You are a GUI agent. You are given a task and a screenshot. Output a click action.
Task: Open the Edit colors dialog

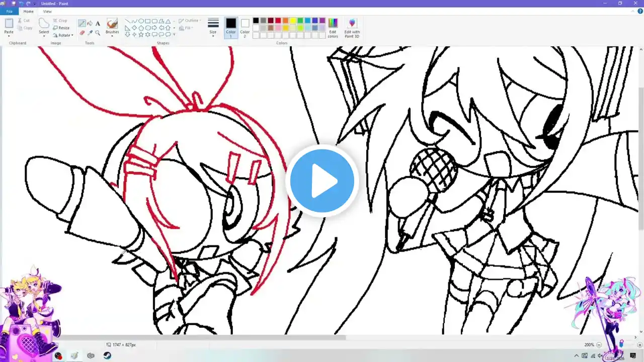pyautogui.click(x=333, y=28)
